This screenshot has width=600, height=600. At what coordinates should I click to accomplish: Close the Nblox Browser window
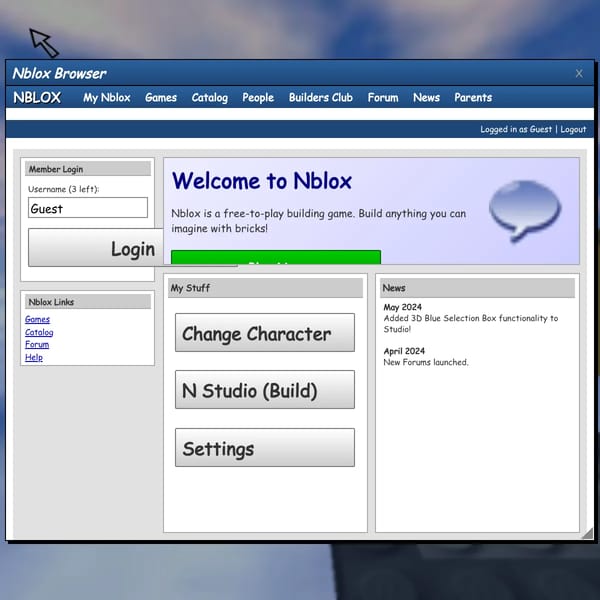pyautogui.click(x=579, y=73)
